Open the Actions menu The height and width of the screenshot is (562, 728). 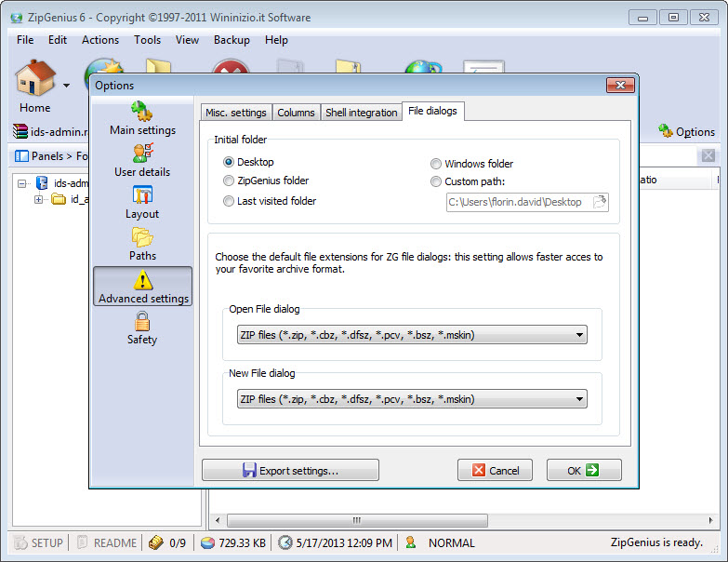coord(100,40)
